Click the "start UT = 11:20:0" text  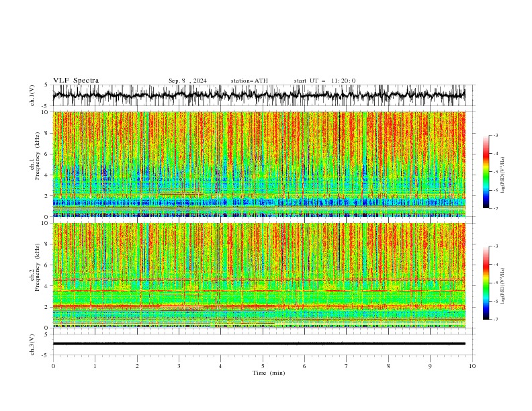(x=324, y=81)
